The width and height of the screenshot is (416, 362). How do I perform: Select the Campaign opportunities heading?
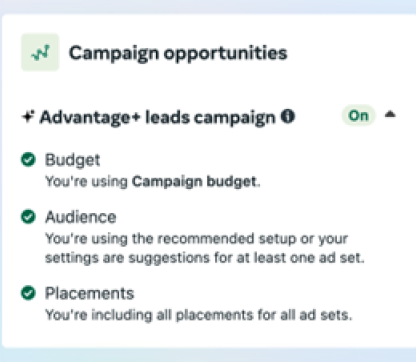[x=178, y=53]
